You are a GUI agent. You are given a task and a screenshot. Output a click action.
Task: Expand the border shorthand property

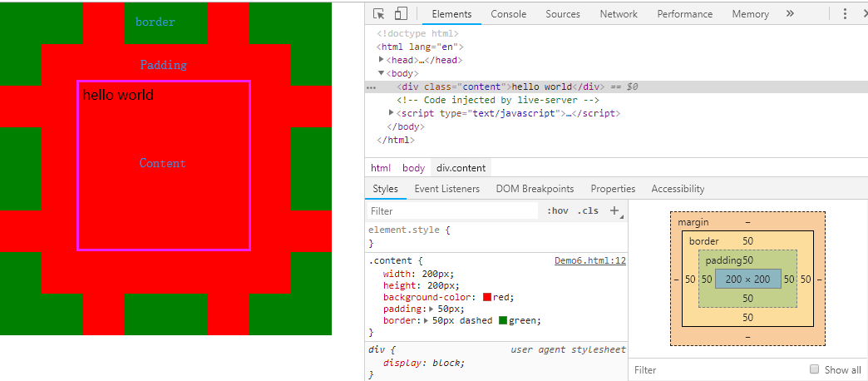click(427, 320)
